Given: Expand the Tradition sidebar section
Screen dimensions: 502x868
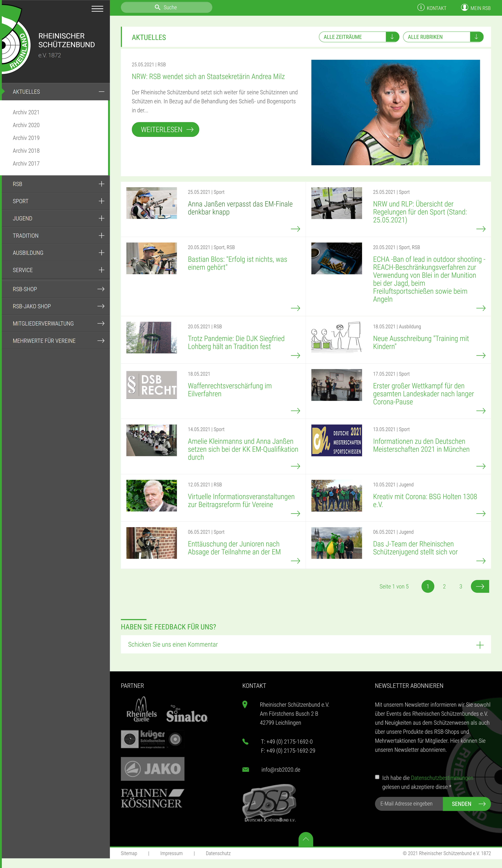Looking at the screenshot, I should tap(101, 236).
